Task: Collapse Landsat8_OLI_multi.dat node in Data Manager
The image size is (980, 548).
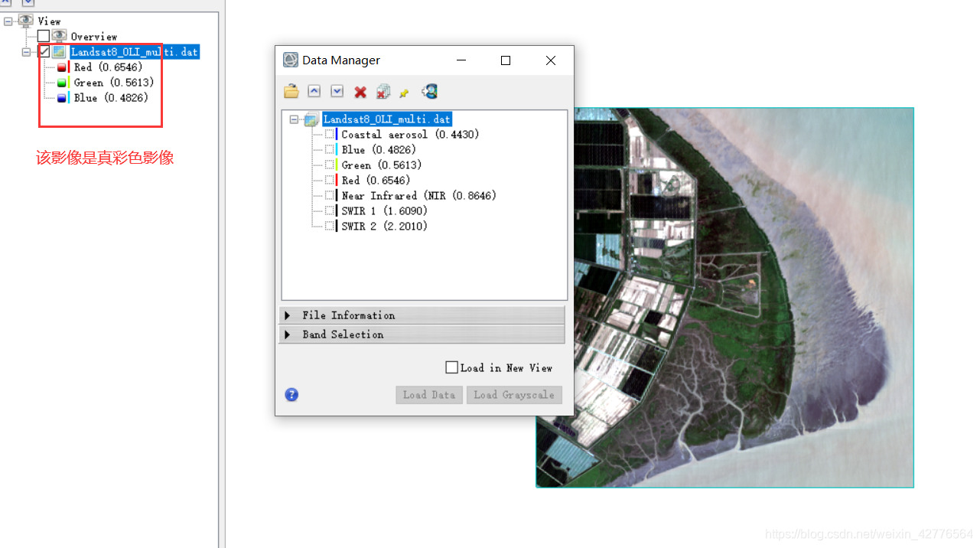Action: pyautogui.click(x=295, y=119)
